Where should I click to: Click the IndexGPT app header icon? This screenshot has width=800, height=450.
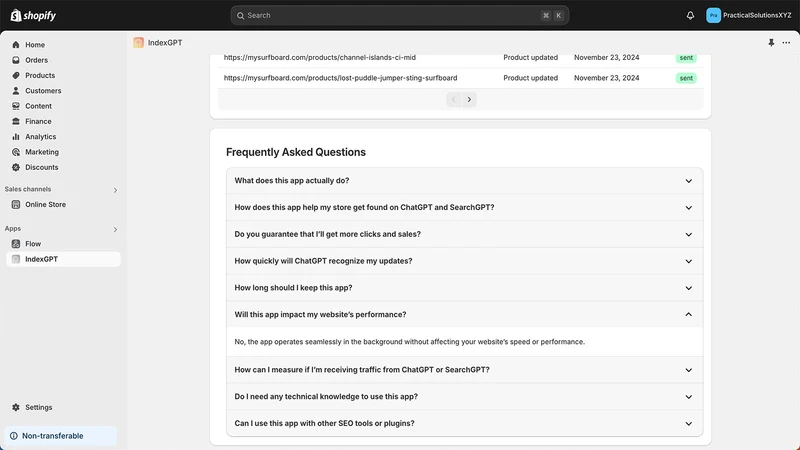(x=138, y=42)
